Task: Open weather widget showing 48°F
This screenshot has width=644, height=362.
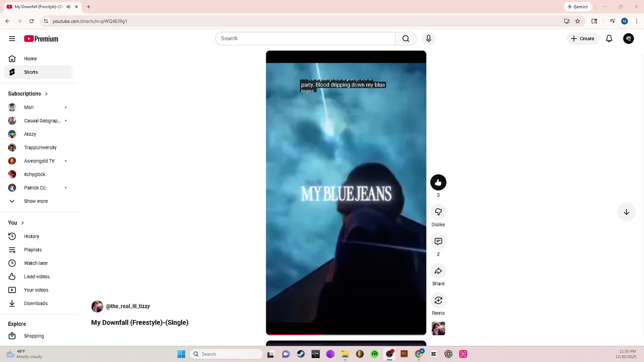Action: (x=24, y=354)
